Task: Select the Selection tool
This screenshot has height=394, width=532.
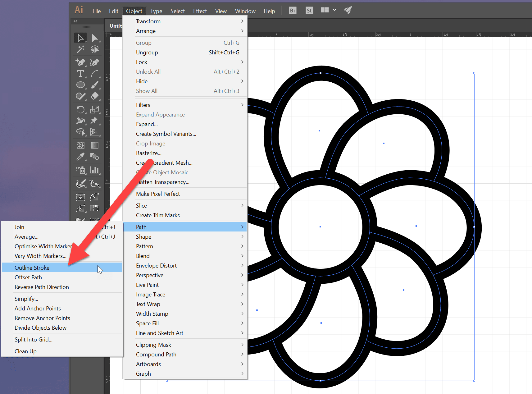Action: pyautogui.click(x=80, y=38)
